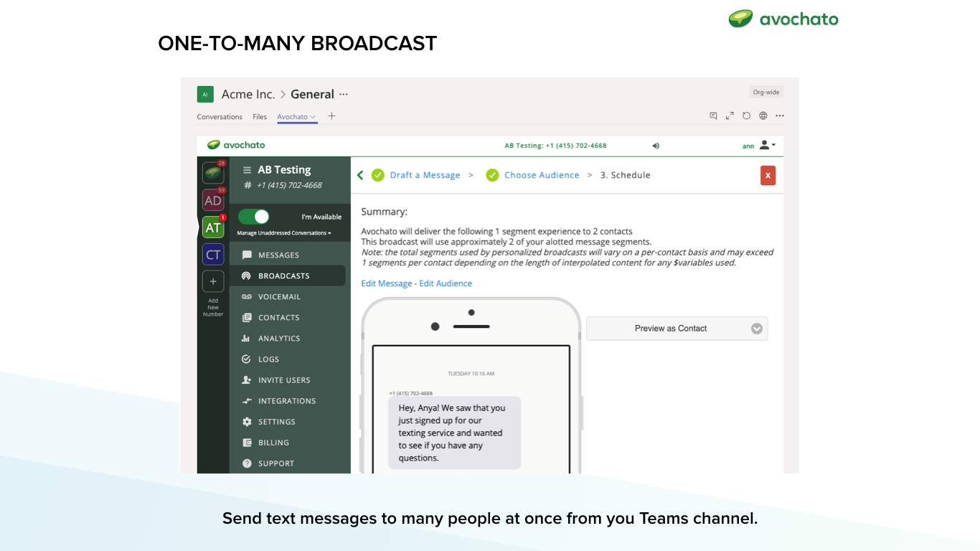Open Integrations in the sidebar
The width and height of the screenshot is (980, 551).
click(x=287, y=400)
